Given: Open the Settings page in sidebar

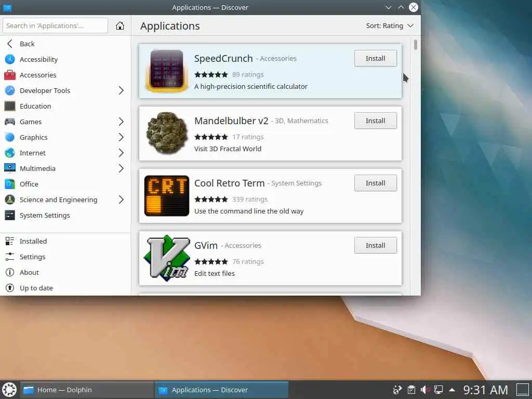Looking at the screenshot, I should click(x=65, y=257).
